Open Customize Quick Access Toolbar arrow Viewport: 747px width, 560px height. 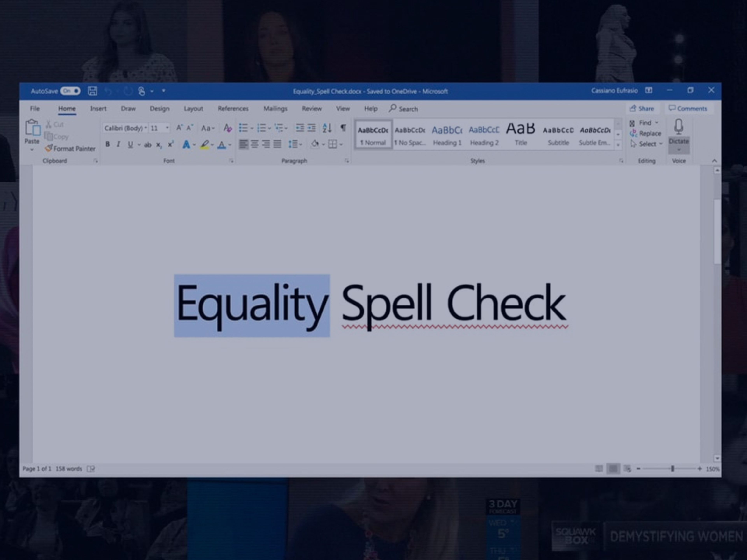point(164,91)
